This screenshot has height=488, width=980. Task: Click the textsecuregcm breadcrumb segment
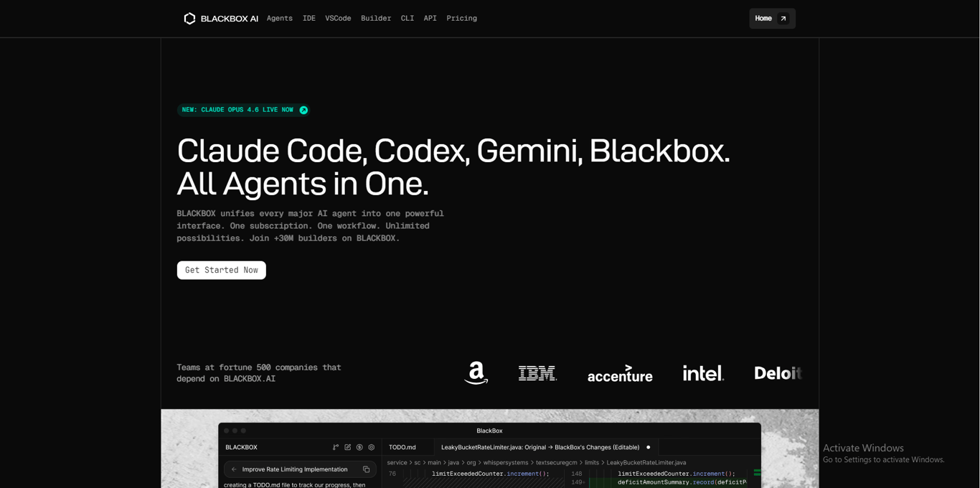coord(556,463)
